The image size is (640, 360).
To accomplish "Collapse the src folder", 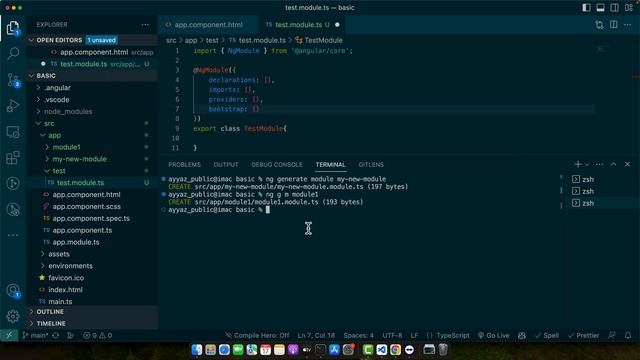I will (x=92, y=123).
